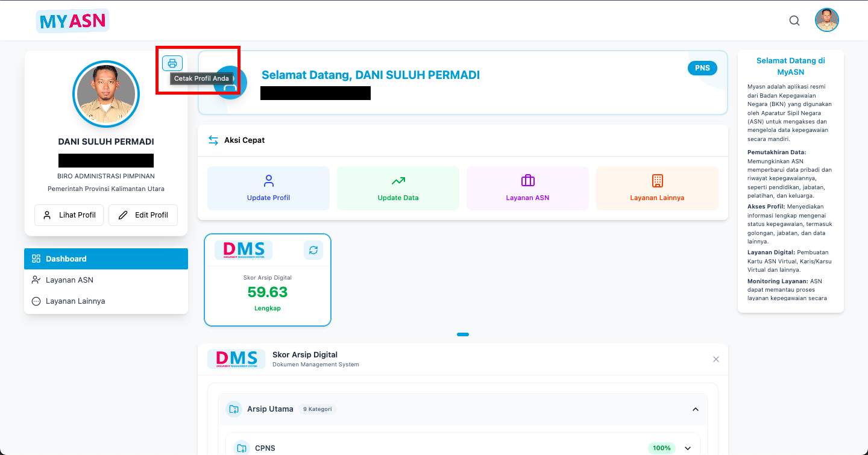The image size is (868, 455).
Task: Click the Arsip Utama folder icon
Action: coord(233,409)
